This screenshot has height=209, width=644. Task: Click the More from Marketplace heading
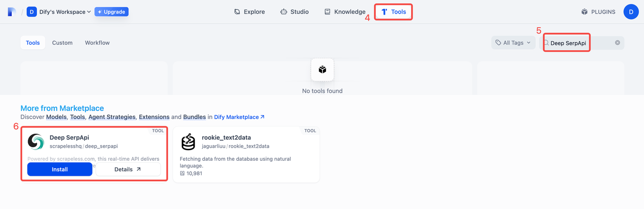pos(62,108)
